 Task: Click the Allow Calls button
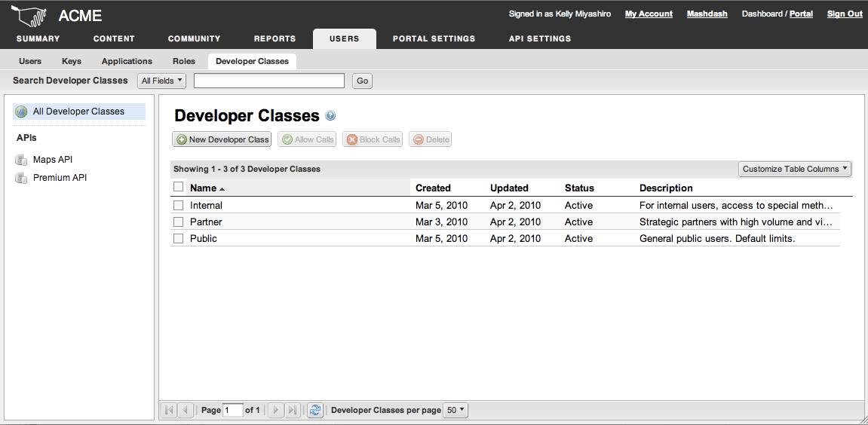click(307, 139)
